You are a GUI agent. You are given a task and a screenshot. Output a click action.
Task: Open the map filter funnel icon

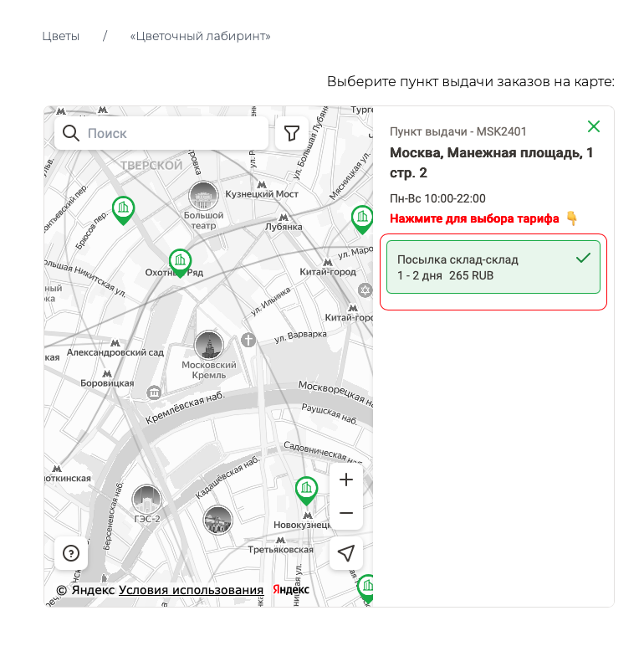tap(291, 133)
